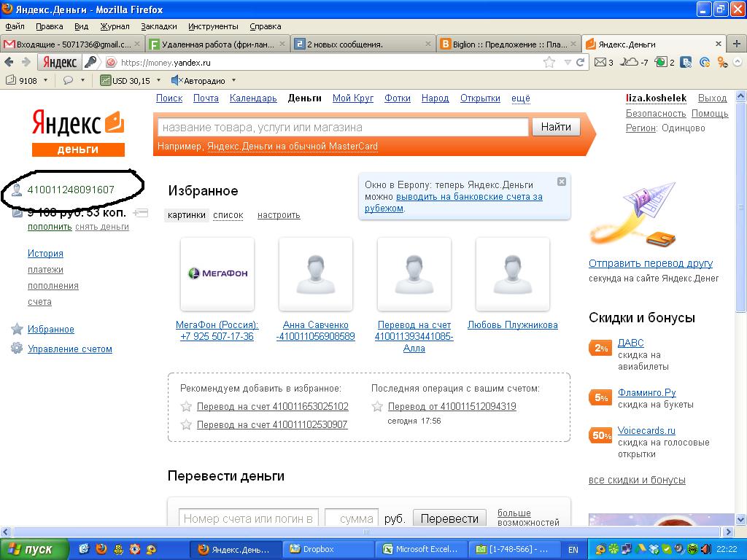Viewport: 747px width, 560px height.
Task: Expand the 9108 counter dropdown arrow
Action: click(x=46, y=80)
